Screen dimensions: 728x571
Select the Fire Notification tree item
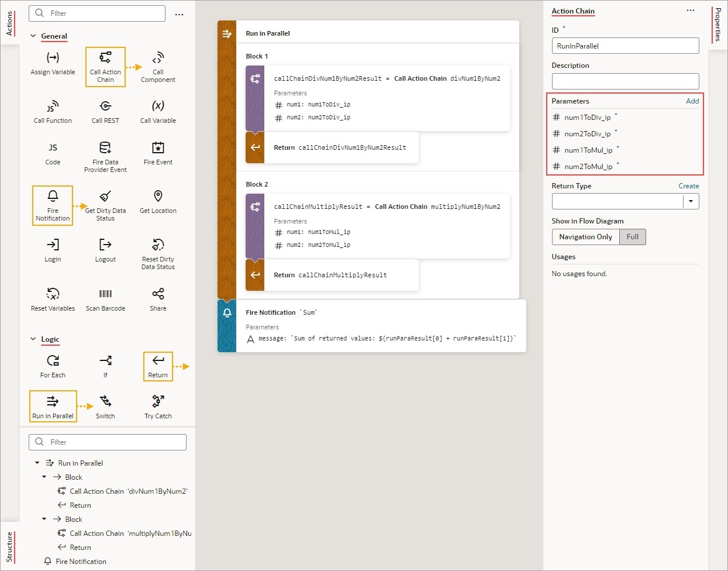tap(75, 562)
